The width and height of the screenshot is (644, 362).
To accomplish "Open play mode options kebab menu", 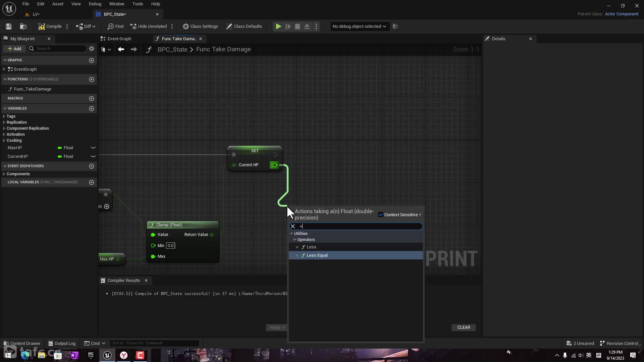I will [x=316, y=26].
